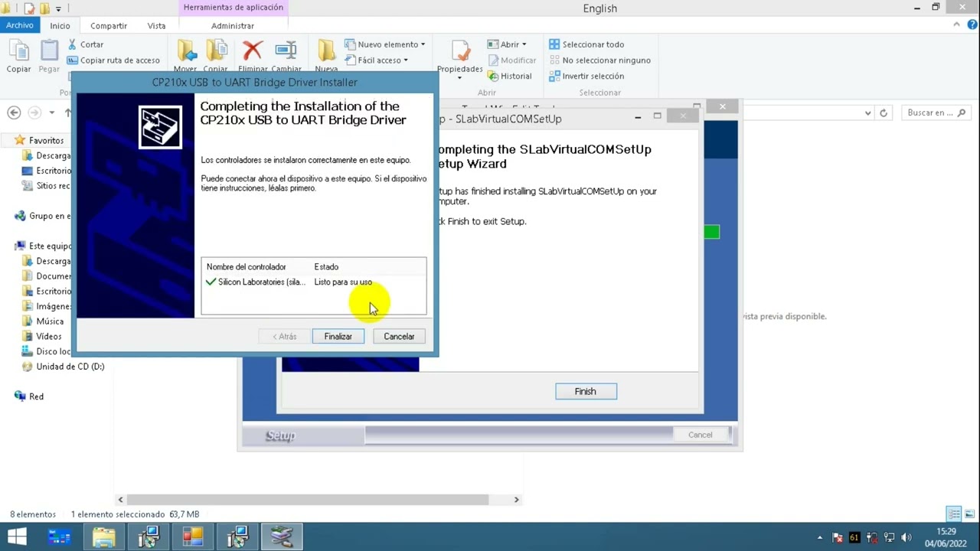
Task: Click the Explorer Back navigation arrow
Action: 14,113
